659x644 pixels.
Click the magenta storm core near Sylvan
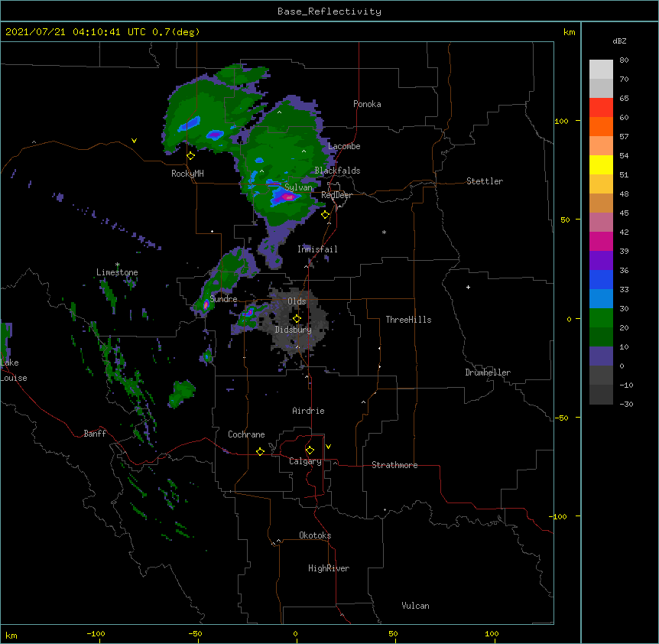288,197
